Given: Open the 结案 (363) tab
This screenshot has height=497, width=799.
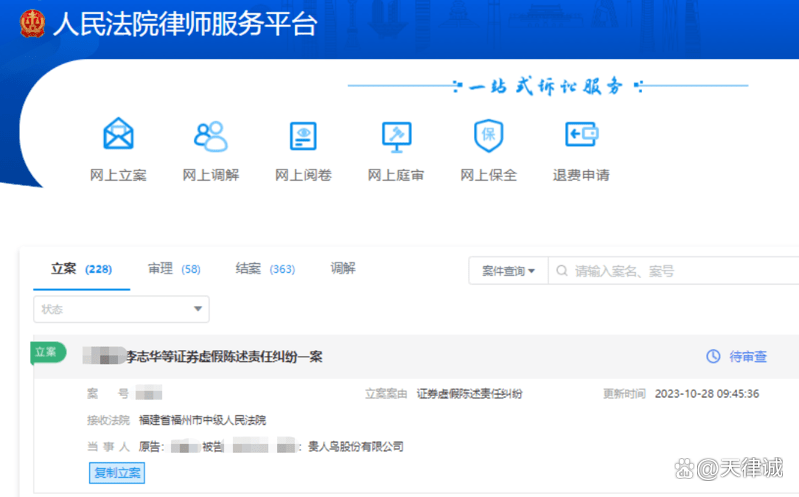Looking at the screenshot, I should (x=265, y=269).
